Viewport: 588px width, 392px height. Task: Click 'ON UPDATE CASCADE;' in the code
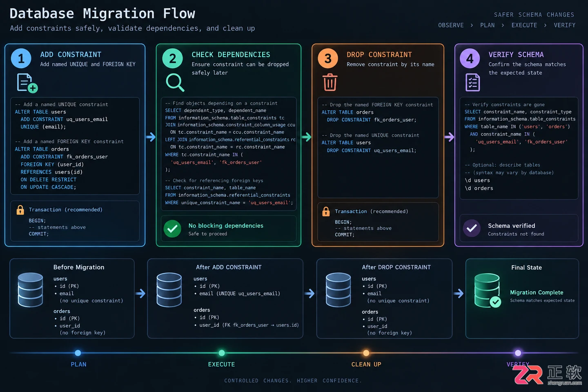click(x=48, y=187)
